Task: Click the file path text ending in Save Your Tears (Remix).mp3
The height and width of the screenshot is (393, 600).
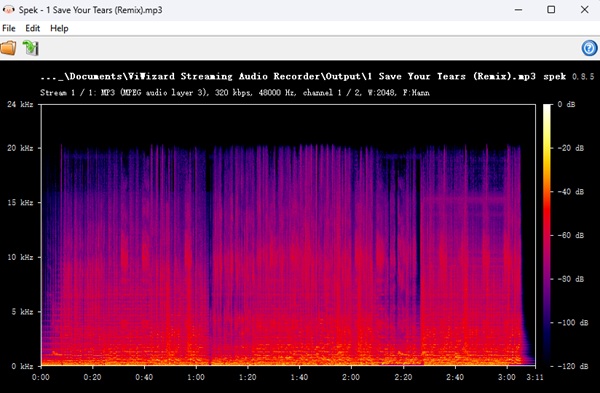Action: click(x=288, y=77)
